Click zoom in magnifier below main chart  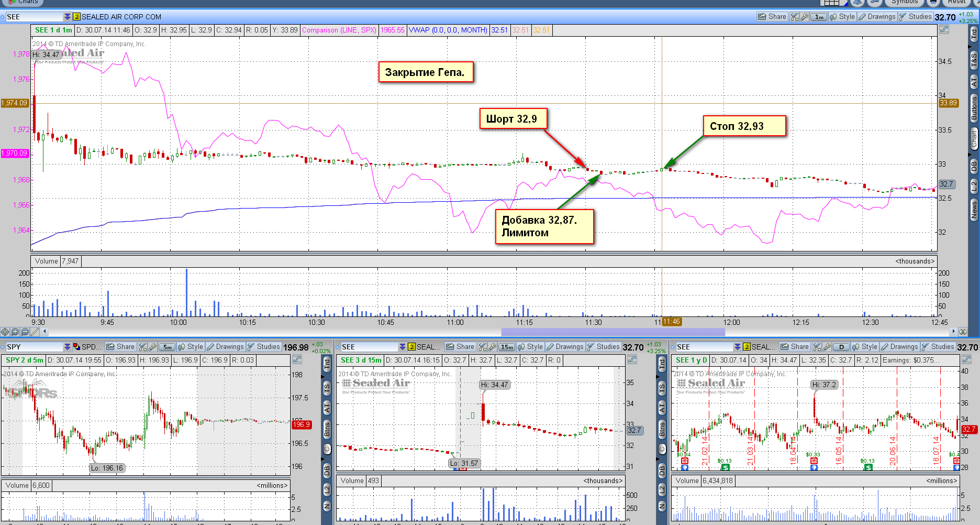[15, 332]
